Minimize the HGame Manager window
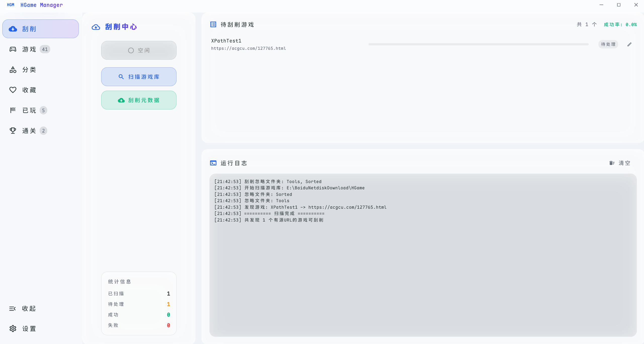Viewport: 644px width, 344px height. (601, 5)
